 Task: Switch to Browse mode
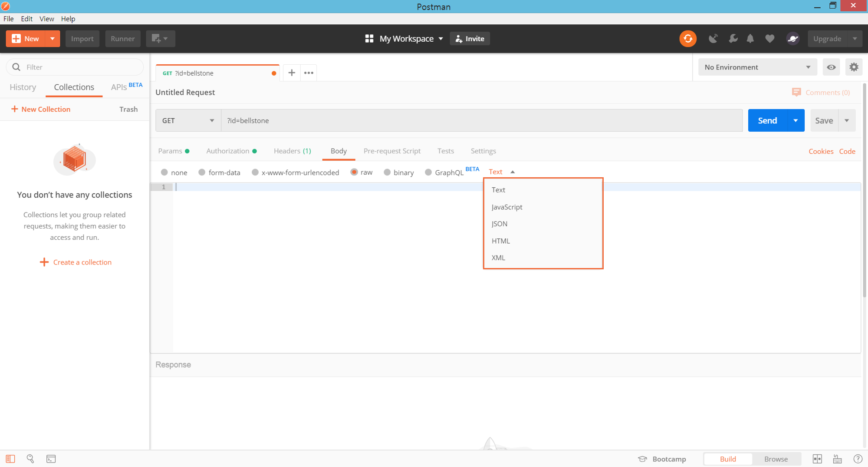pyautogui.click(x=776, y=459)
